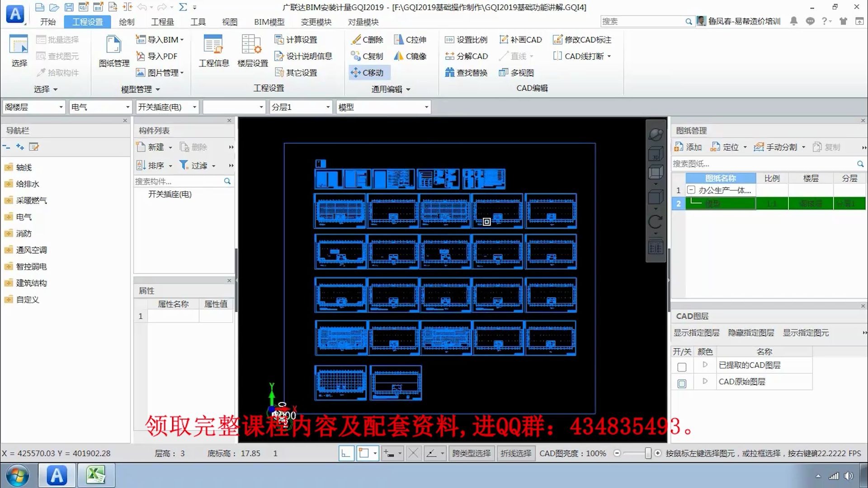Toggle CAD原始图层 visibility checkbox

click(x=682, y=384)
